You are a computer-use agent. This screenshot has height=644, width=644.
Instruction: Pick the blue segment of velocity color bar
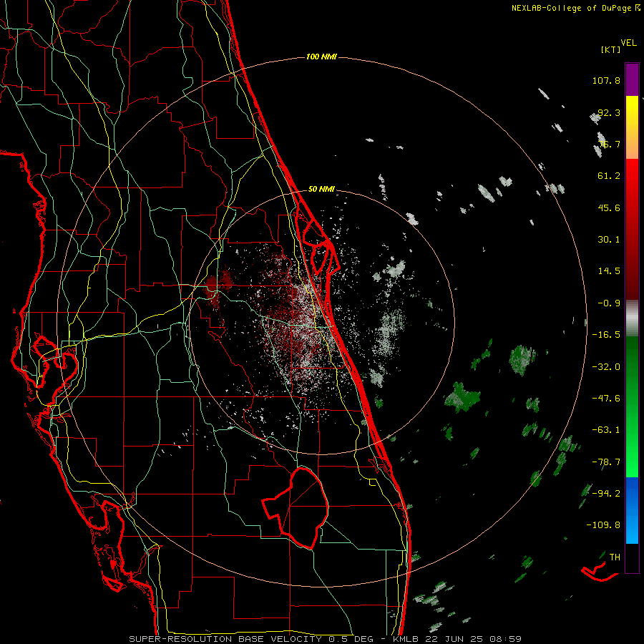(x=632, y=510)
